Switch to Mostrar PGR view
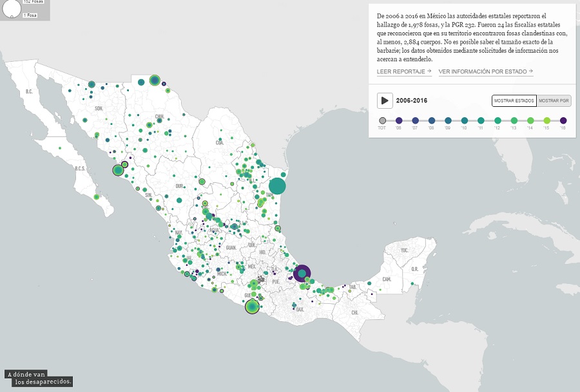Viewport: 580px width, 392px height. click(554, 101)
